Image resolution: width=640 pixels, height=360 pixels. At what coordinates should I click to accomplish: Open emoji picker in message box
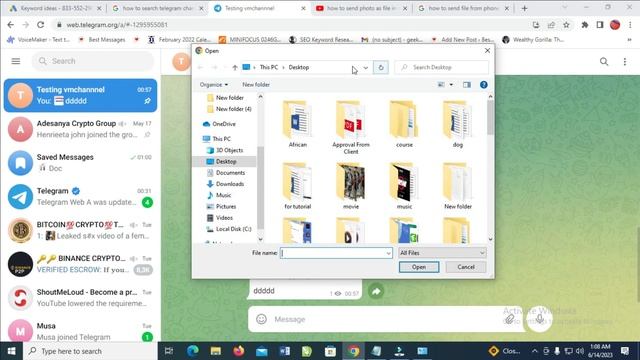(262, 319)
